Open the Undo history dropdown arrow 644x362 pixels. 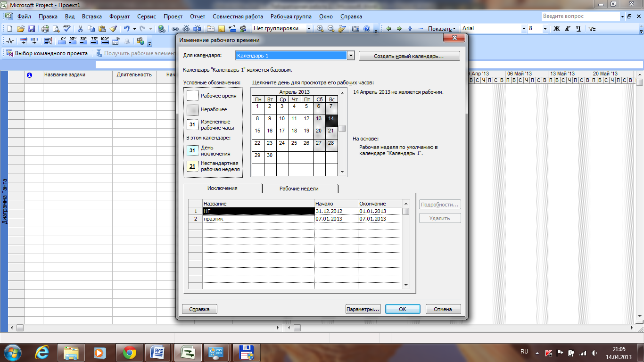(x=134, y=29)
